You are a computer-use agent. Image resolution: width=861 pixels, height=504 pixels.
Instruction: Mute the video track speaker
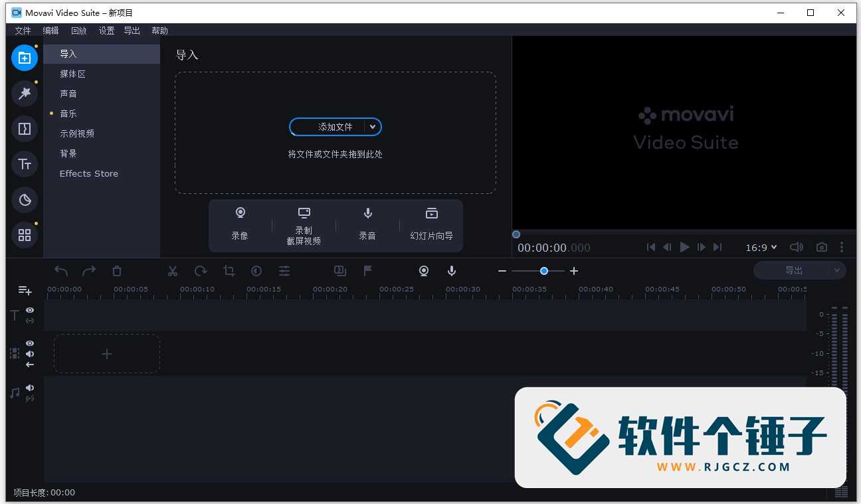point(30,354)
